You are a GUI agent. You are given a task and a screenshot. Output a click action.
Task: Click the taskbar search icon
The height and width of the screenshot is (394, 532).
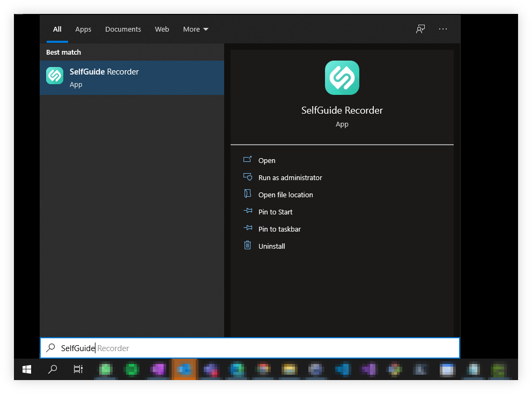[52, 370]
